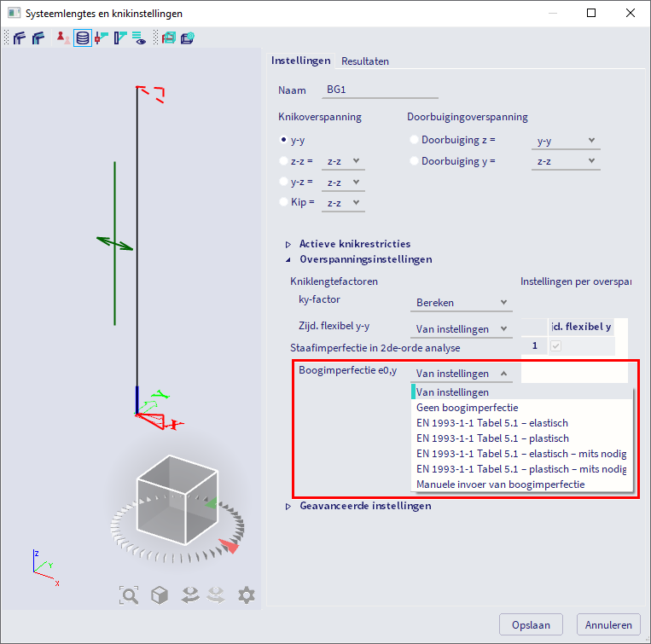Expand the Actieve knikrestricties section
Screen dimensions: 651x644
288,245
